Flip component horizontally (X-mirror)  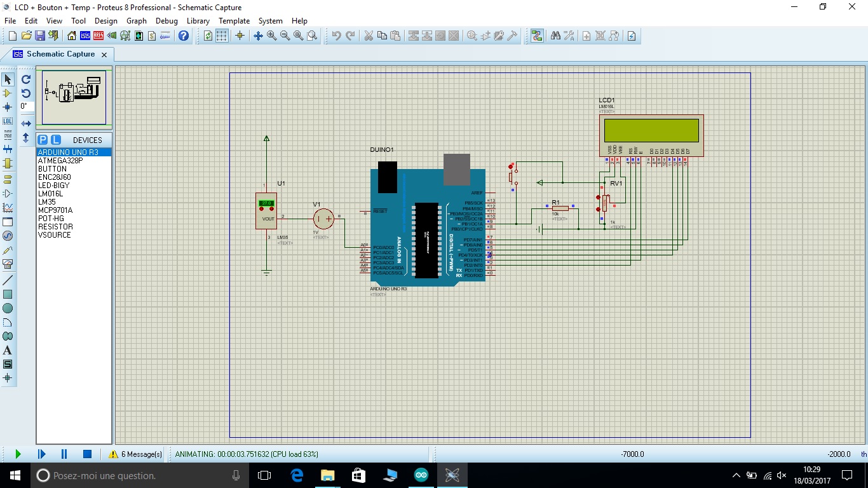(26, 123)
